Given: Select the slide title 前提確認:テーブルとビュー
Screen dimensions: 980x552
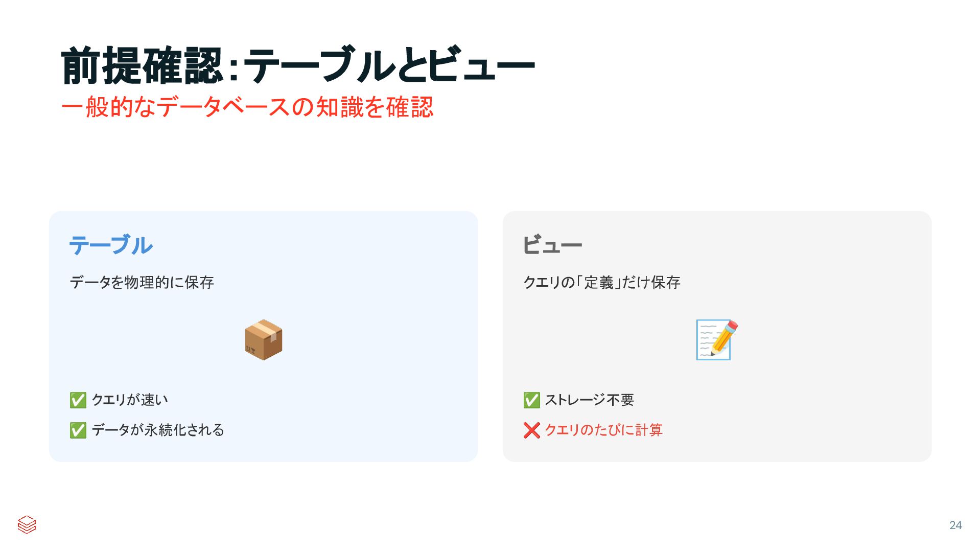Looking at the screenshot, I should [297, 65].
